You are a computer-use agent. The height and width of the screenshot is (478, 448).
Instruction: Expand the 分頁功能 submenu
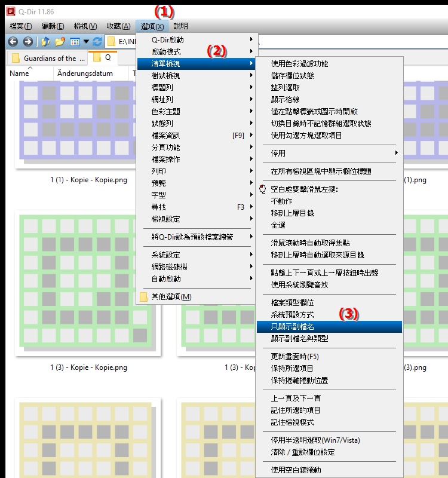[196, 148]
